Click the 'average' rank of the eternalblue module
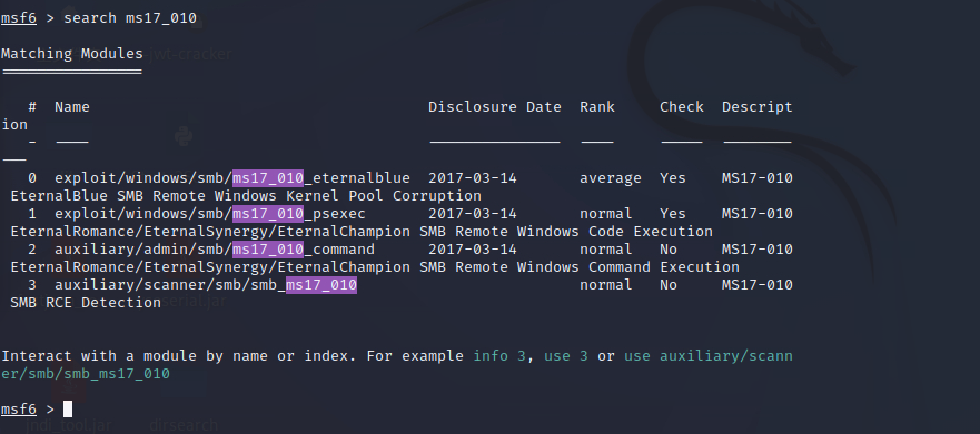The width and height of the screenshot is (980, 434). tap(610, 178)
